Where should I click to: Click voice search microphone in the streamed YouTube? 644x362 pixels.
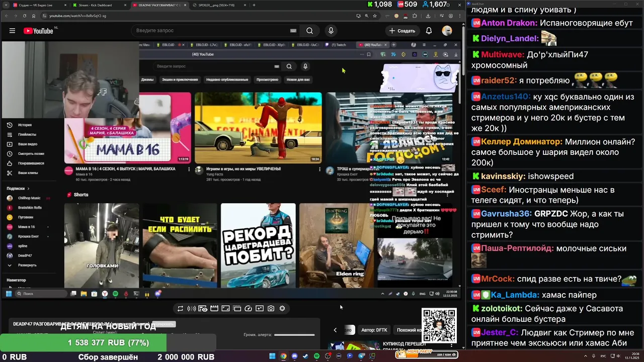coord(305,66)
